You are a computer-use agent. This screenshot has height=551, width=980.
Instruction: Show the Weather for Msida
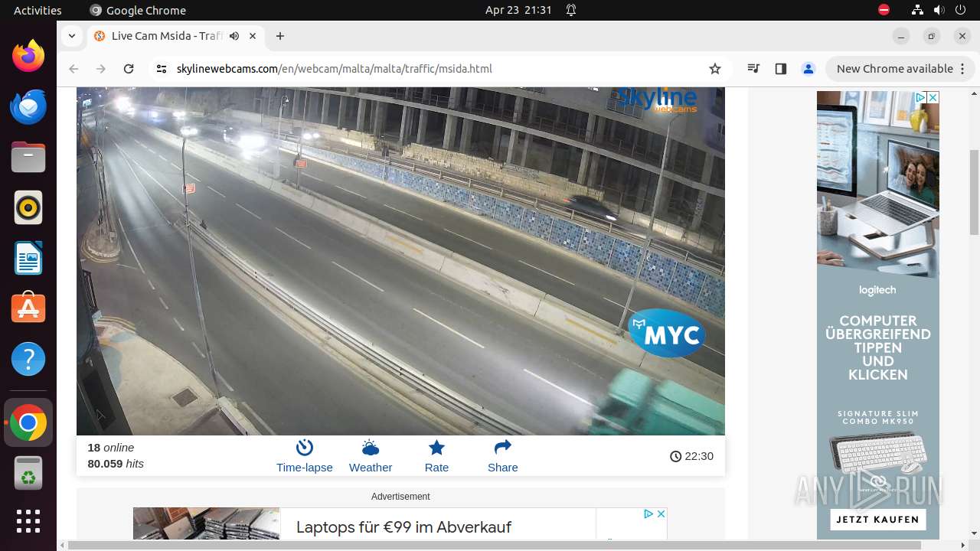coord(371,457)
